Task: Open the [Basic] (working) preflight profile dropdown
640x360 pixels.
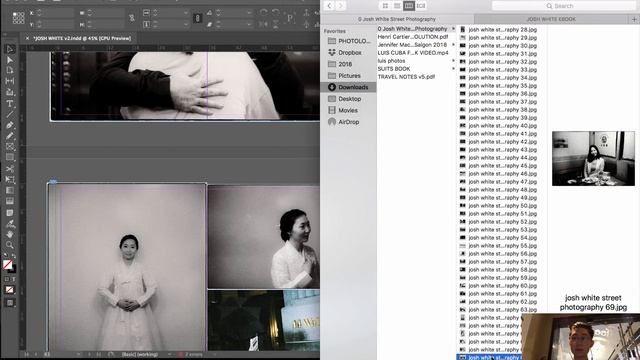Action: (x=169, y=354)
